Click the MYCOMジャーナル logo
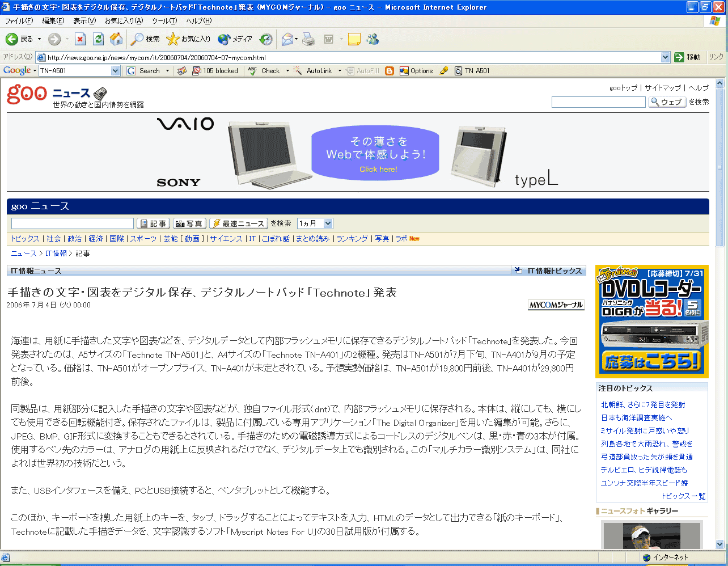728x566 pixels. 556,305
